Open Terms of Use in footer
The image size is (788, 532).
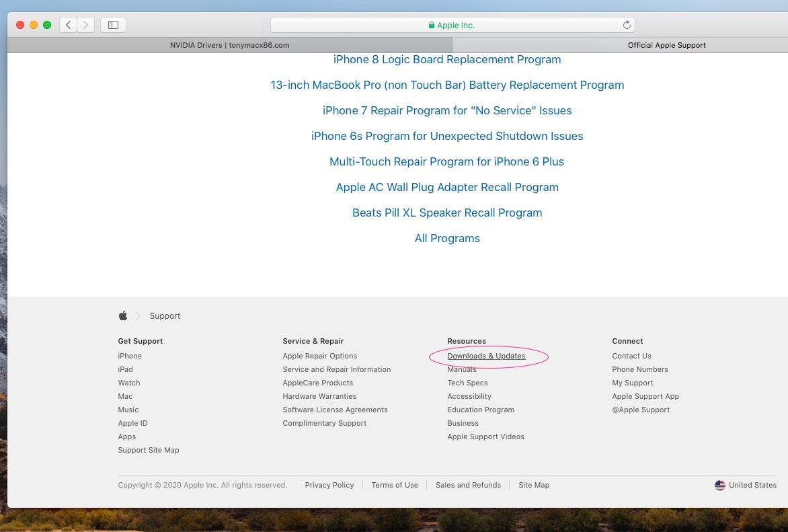395,485
